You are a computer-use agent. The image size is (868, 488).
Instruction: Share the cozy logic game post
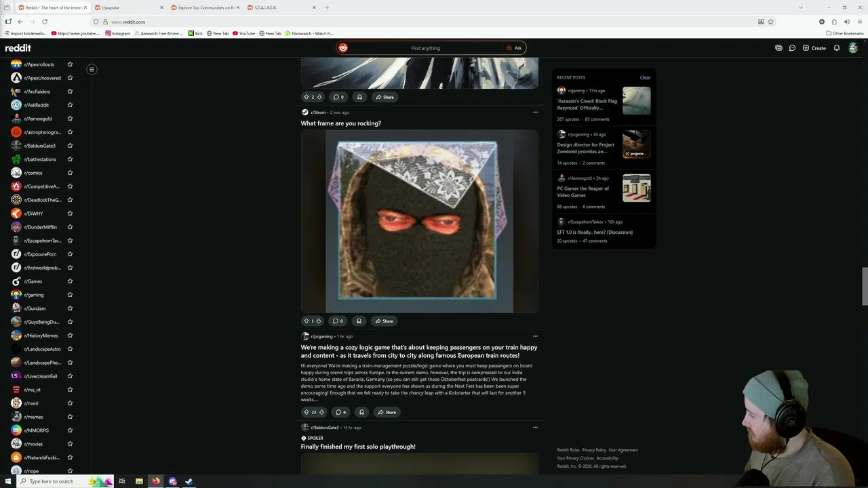pyautogui.click(x=387, y=412)
